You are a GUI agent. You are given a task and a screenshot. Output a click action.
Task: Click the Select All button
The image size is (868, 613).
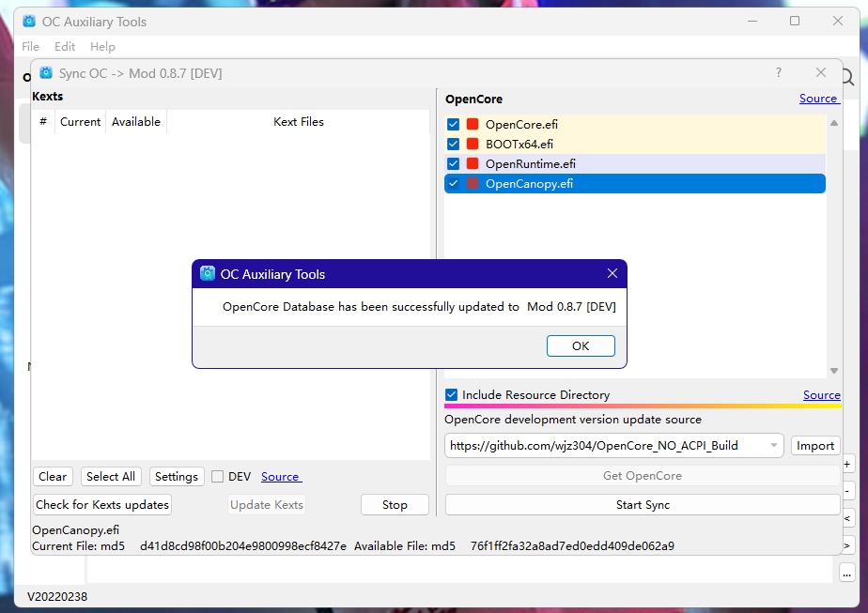(111, 477)
